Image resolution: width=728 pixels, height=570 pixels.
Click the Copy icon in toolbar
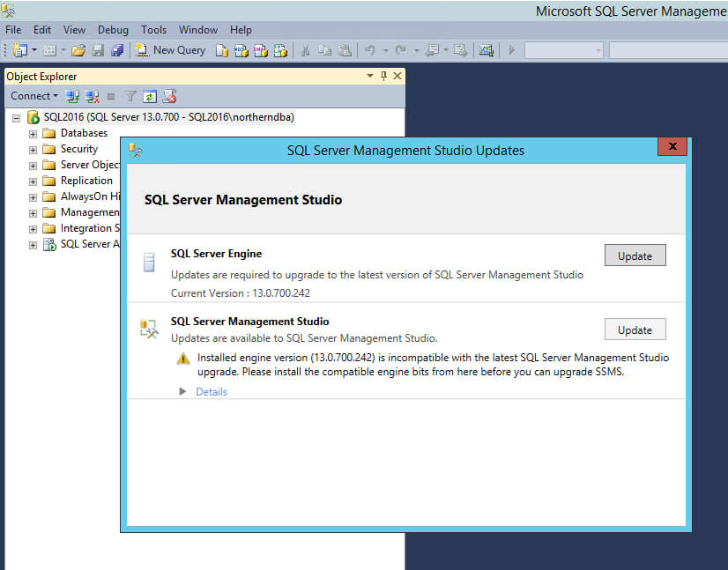325,50
